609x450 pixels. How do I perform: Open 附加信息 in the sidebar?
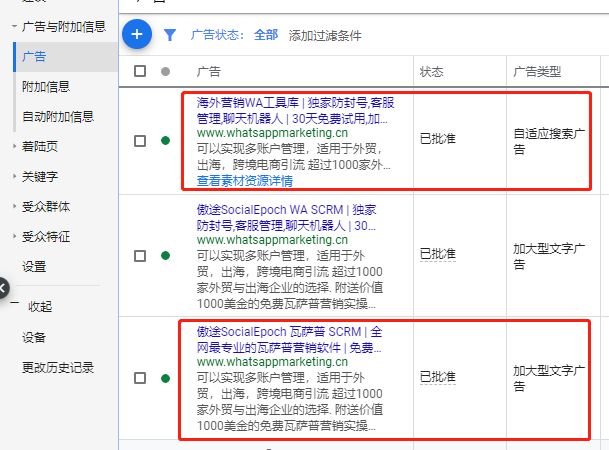pyautogui.click(x=46, y=87)
